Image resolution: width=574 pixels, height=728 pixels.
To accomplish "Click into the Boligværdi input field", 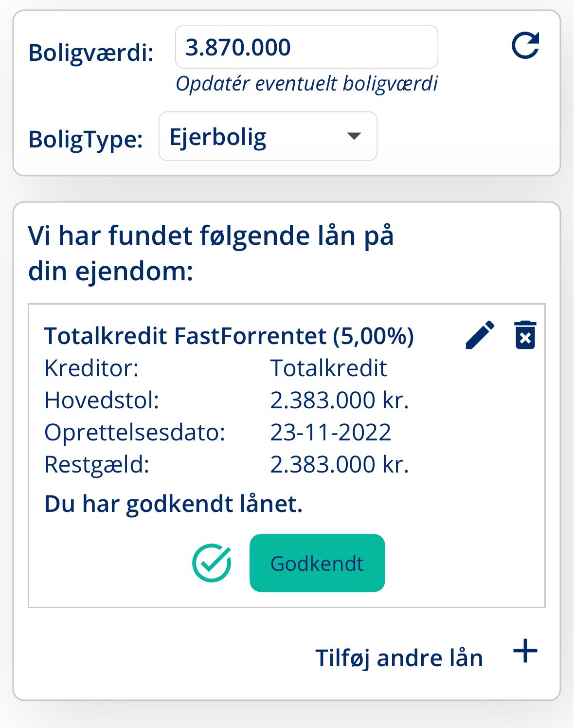I will click(x=306, y=47).
